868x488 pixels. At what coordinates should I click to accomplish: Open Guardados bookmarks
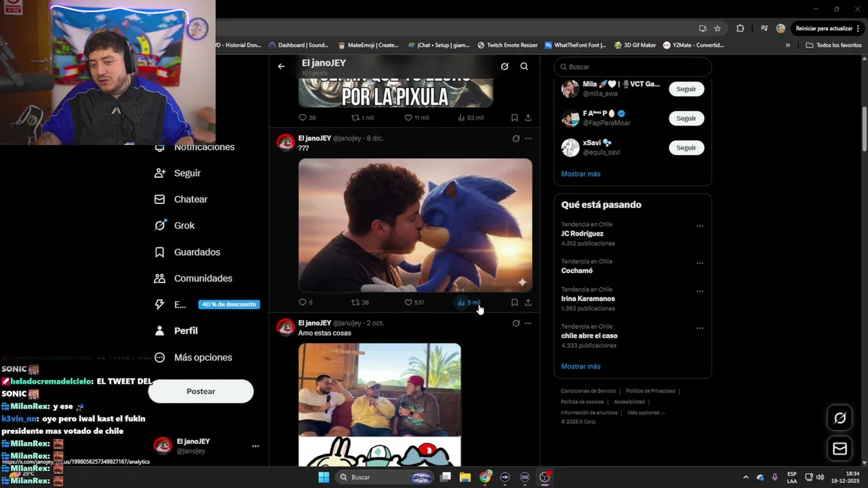(187, 252)
